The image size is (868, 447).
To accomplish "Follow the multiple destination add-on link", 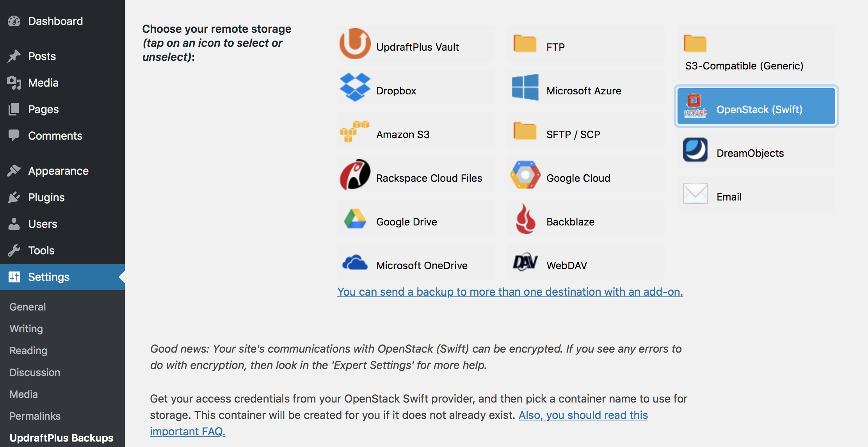I will point(510,292).
